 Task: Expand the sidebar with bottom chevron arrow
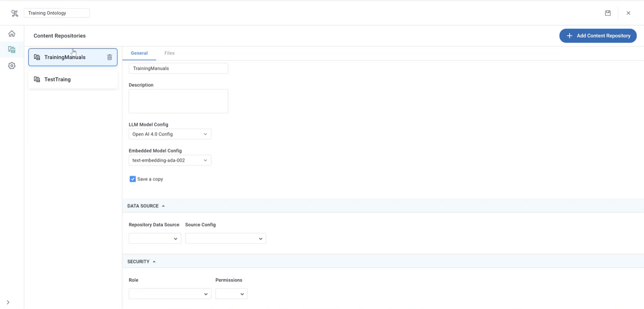click(x=8, y=302)
